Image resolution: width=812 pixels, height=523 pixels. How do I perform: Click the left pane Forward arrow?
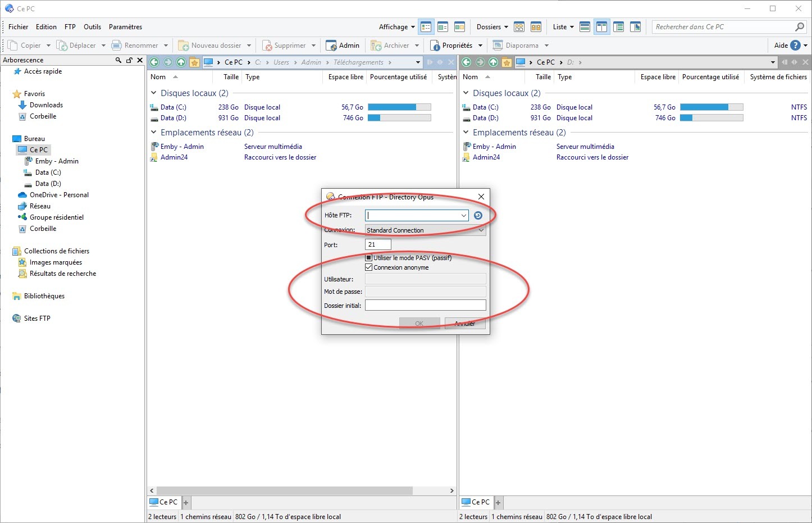pos(168,62)
